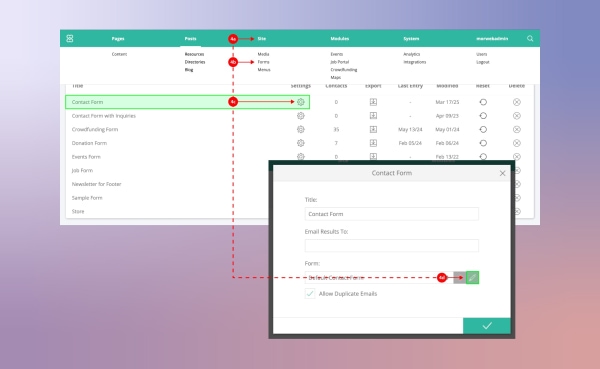This screenshot has height=369, width=600.
Task: Click Logout in account menu
Action: tap(483, 62)
